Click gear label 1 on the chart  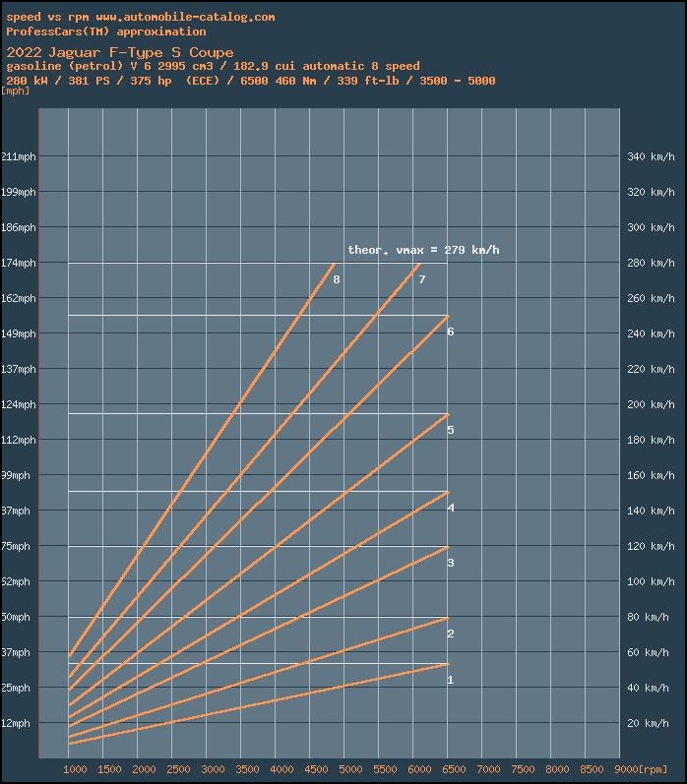[451, 680]
